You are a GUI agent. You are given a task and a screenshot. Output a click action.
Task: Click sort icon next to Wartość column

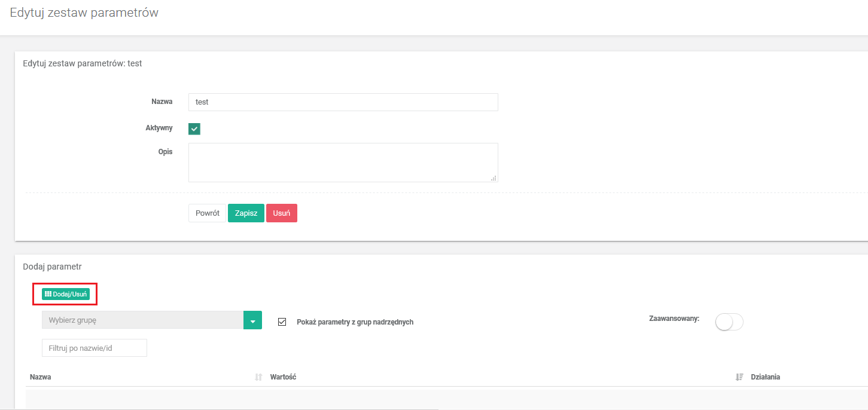739,377
